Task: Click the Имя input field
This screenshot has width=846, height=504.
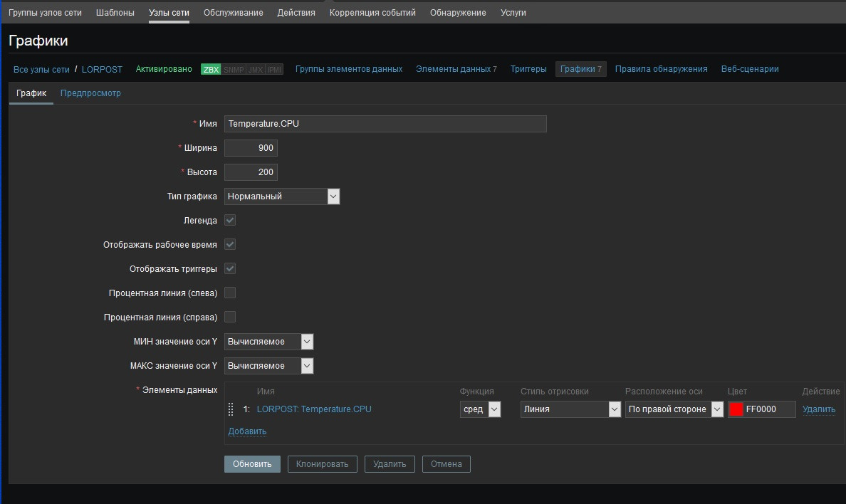Action: (x=385, y=124)
